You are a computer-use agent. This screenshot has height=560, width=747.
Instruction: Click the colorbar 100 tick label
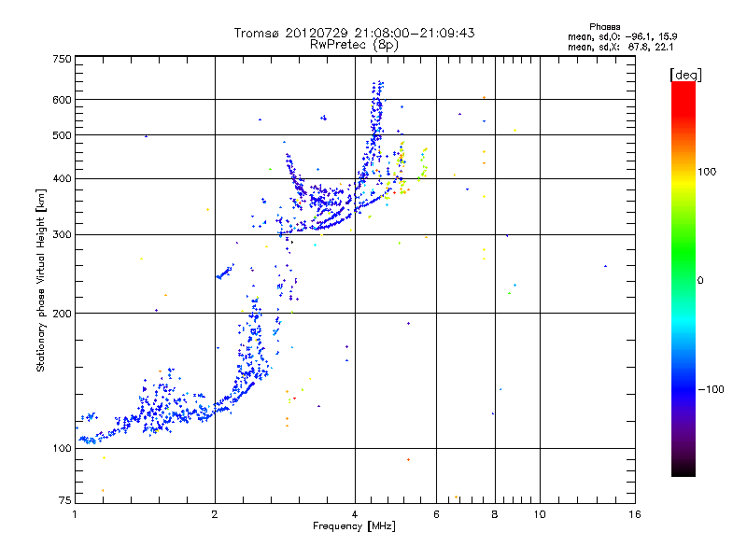click(x=707, y=172)
